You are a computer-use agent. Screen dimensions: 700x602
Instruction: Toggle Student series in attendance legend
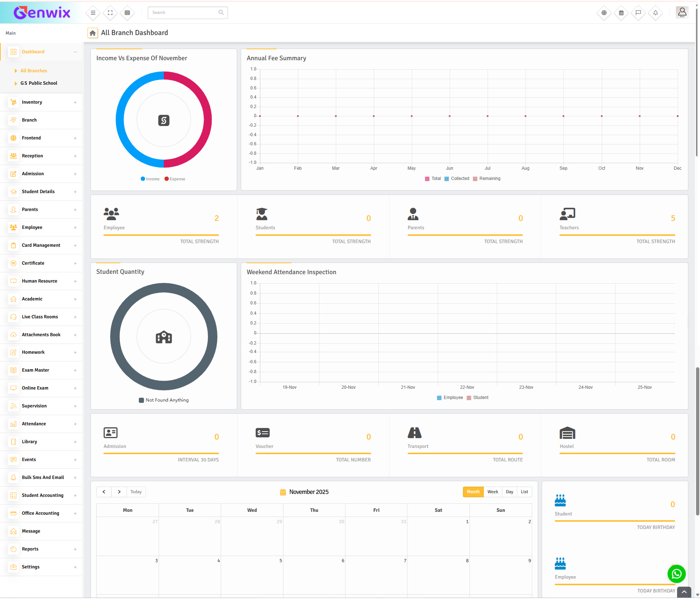477,398
